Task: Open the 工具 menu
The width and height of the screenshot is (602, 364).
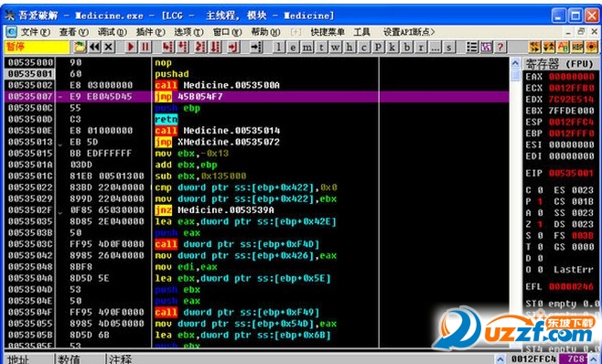Action: click(361, 32)
